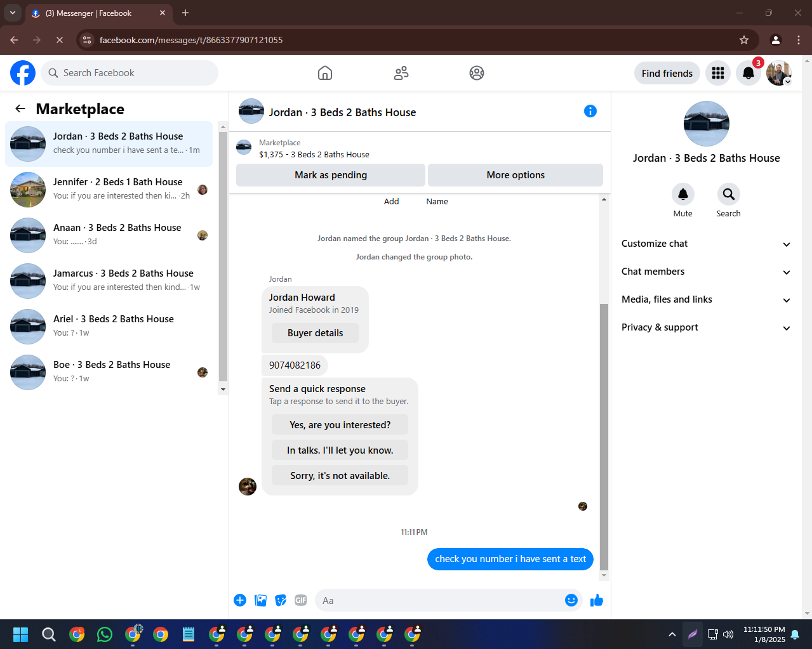
Task: Click sent message 'check you number' bubble
Action: pos(510,559)
